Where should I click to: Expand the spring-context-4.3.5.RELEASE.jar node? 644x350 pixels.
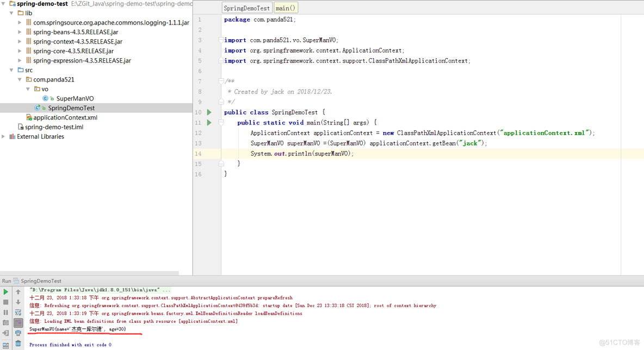point(20,41)
